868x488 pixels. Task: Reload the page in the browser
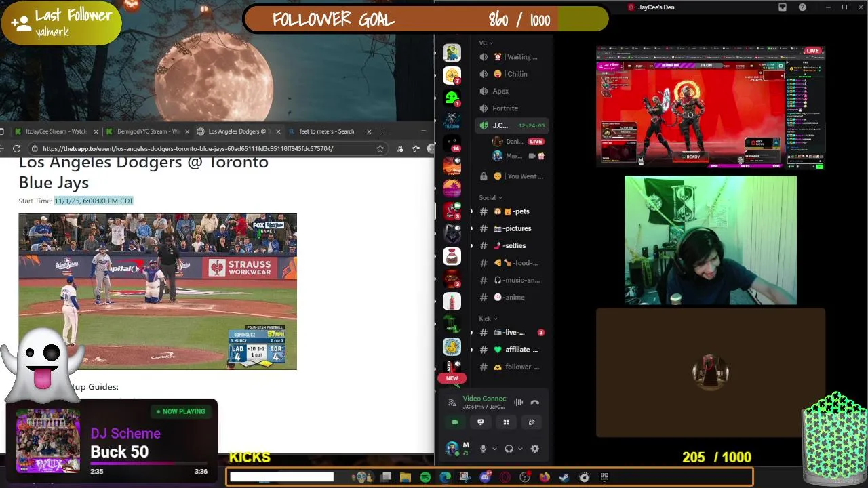coord(16,148)
